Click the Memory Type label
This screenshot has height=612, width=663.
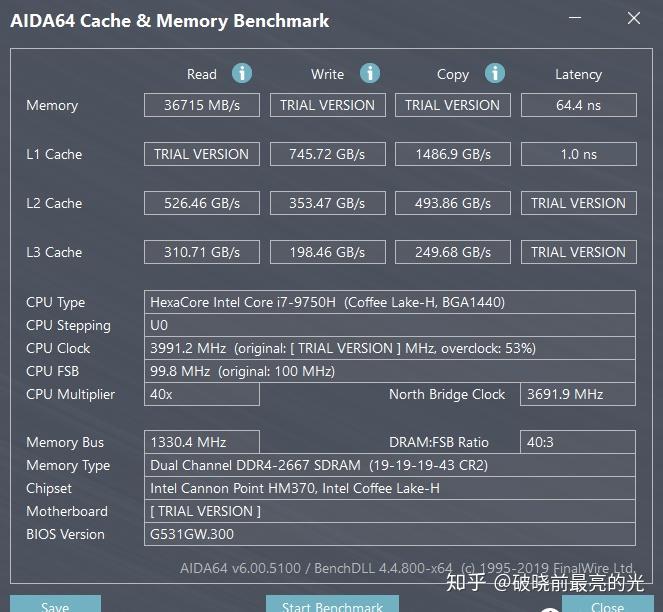point(68,466)
